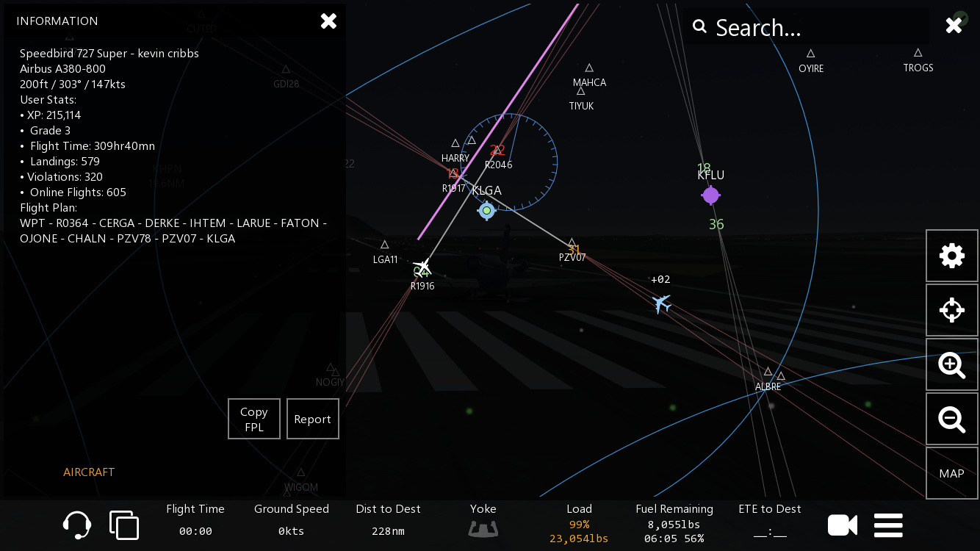
Task: Switch the map view with MAP button
Action: tap(952, 473)
